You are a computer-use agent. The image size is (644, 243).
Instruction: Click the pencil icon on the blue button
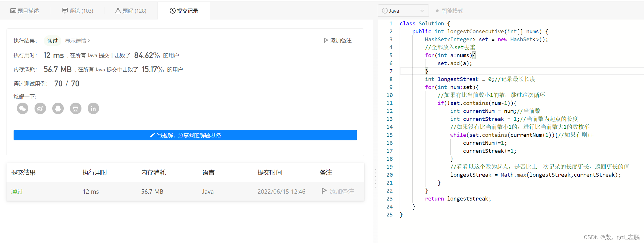[x=152, y=135]
